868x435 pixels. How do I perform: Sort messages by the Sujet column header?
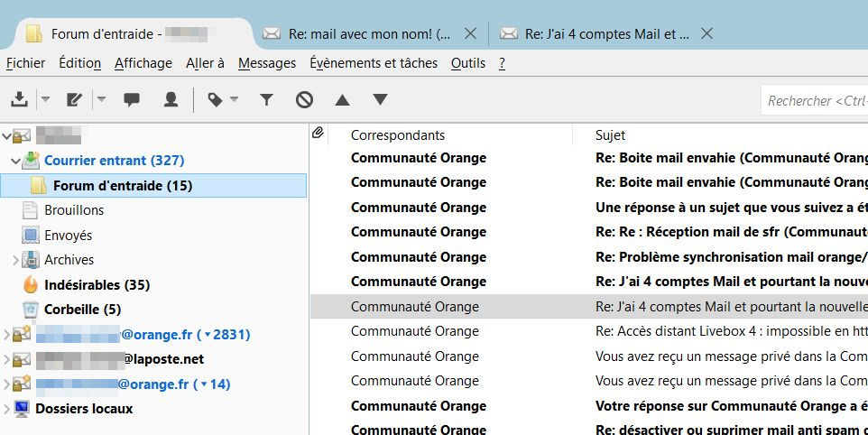coord(610,135)
